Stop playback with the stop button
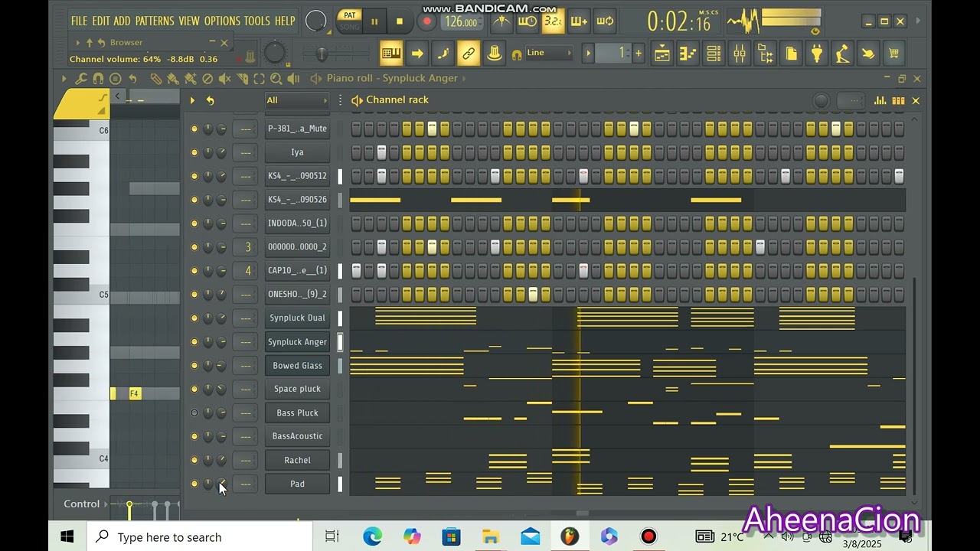Screen dimensions: 980x551 (399, 21)
